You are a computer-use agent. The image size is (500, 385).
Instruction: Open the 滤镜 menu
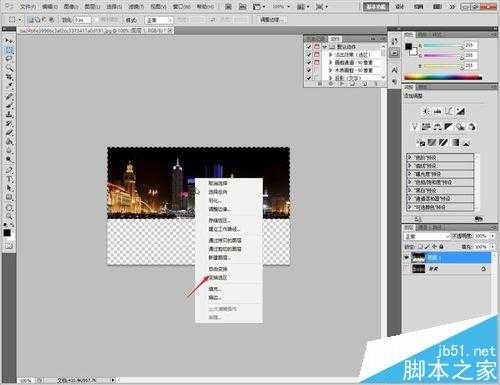pyautogui.click(x=136, y=7)
